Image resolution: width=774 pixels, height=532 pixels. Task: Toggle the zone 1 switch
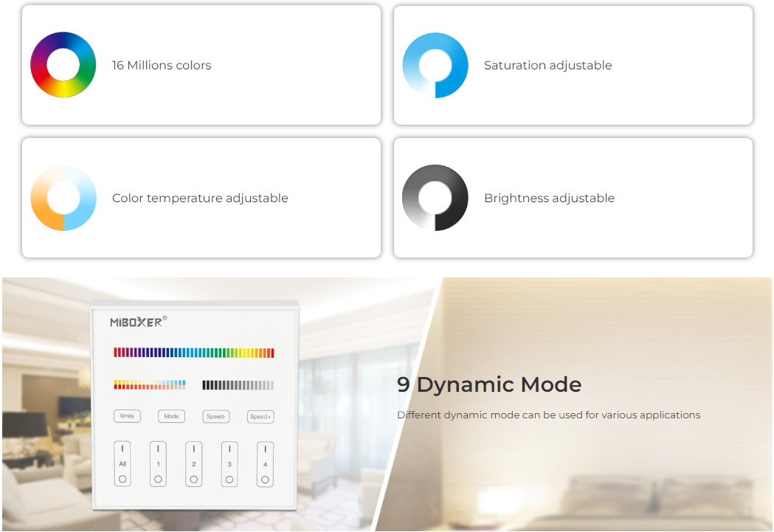tap(158, 463)
